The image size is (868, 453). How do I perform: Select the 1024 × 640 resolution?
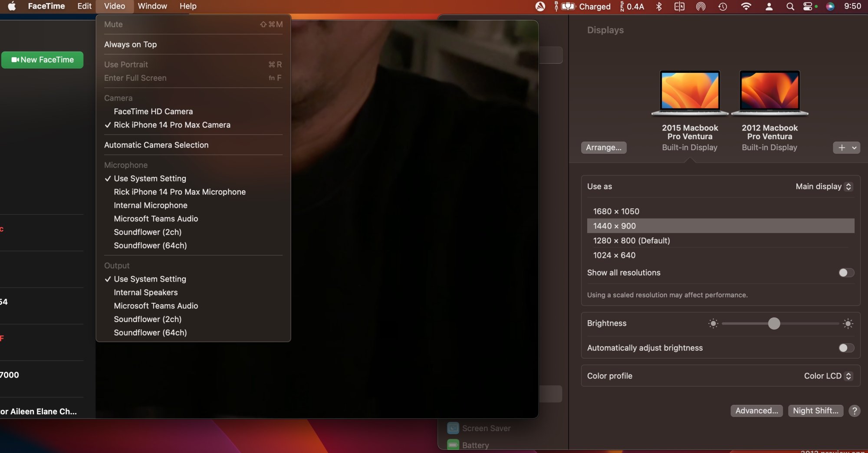point(720,255)
